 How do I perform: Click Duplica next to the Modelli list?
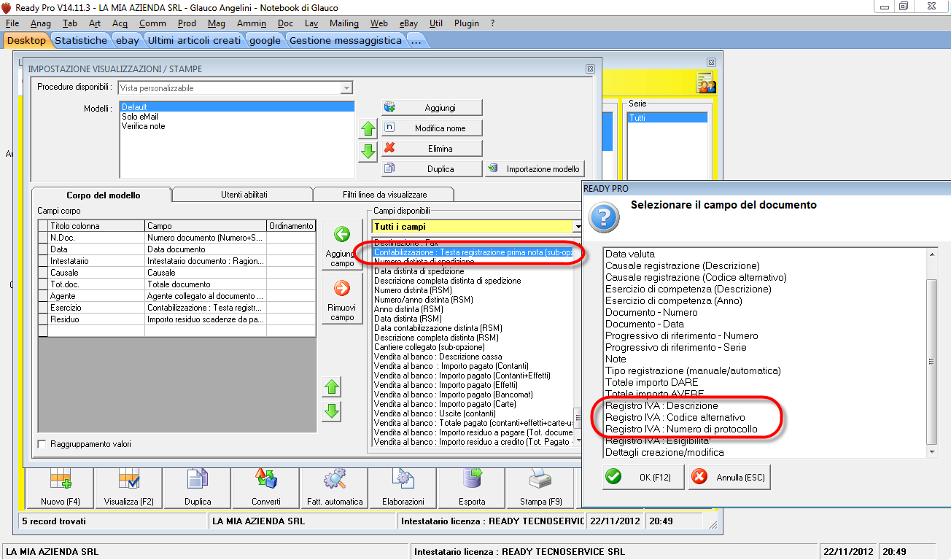click(x=432, y=168)
